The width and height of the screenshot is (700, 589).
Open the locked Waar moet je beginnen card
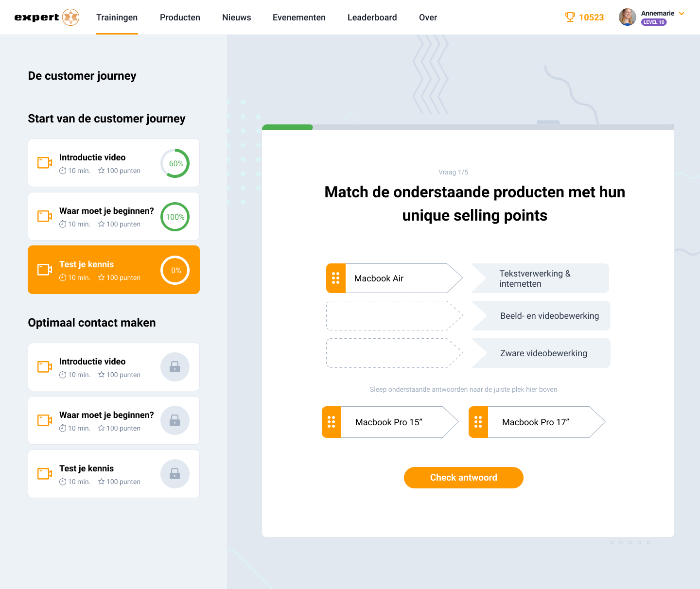tap(114, 420)
